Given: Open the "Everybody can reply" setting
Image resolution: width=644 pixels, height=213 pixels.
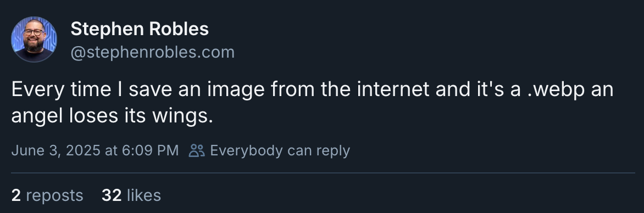Looking at the screenshot, I should 269,150.
